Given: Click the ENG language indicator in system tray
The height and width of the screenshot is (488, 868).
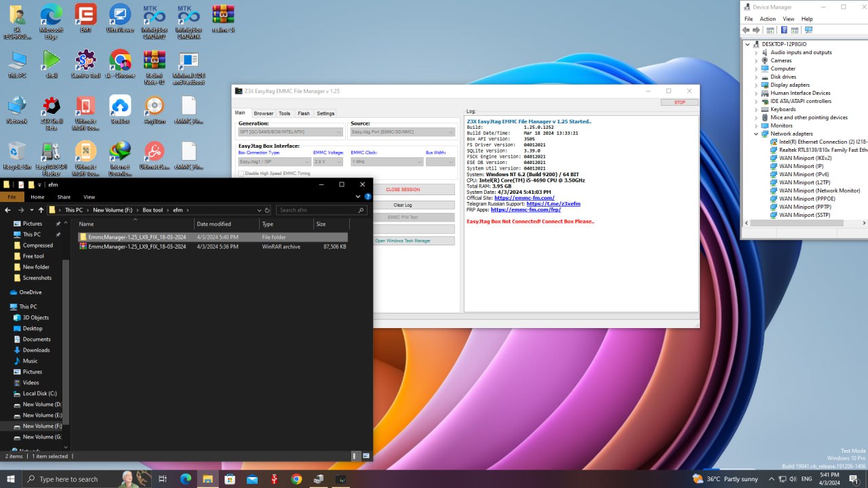Looking at the screenshot, I should click(807, 479).
